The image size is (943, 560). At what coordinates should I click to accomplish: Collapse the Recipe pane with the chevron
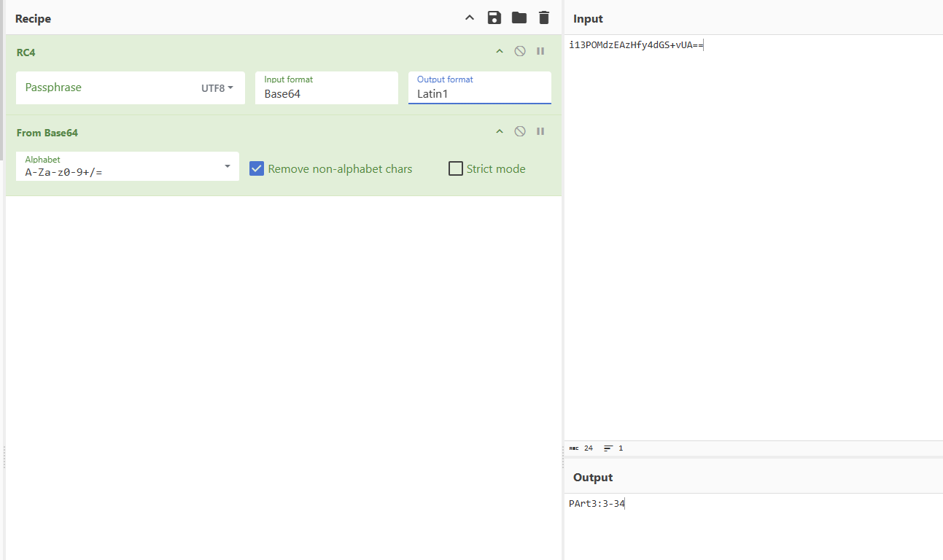click(470, 18)
